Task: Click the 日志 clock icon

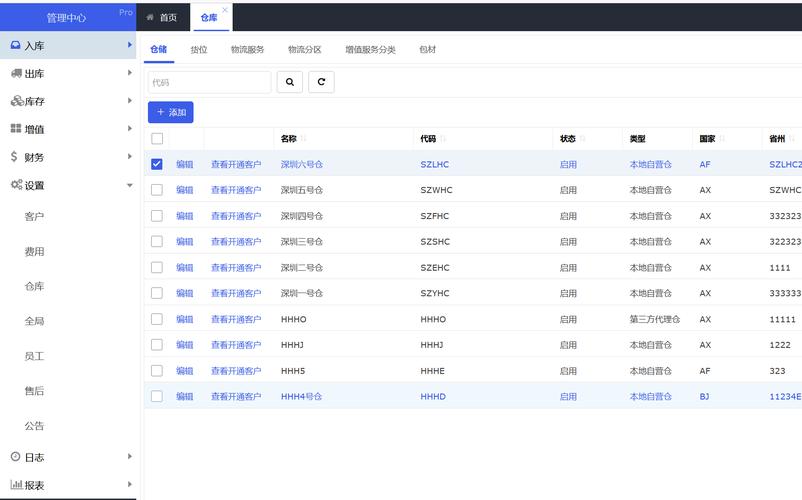Action: pyautogui.click(x=15, y=457)
